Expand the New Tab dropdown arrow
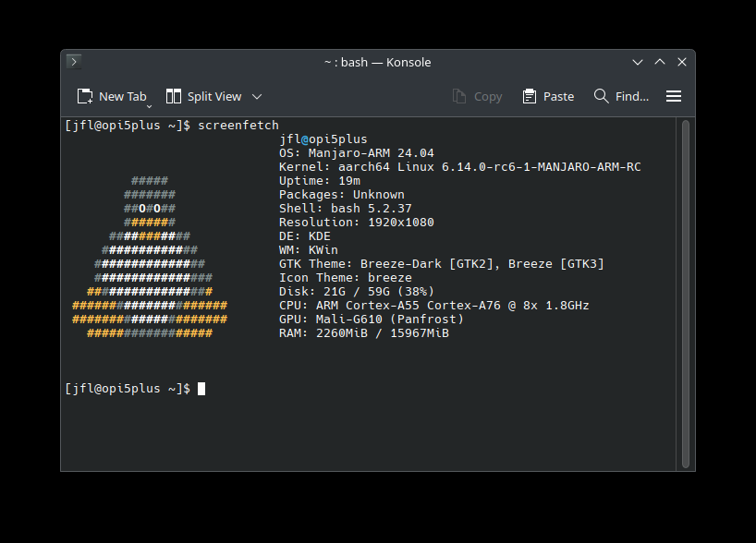Viewport: 756px width, 543px height. point(149,106)
